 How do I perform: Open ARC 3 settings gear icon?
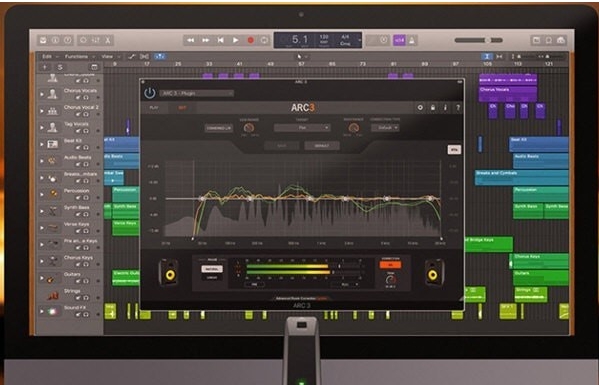[x=420, y=108]
